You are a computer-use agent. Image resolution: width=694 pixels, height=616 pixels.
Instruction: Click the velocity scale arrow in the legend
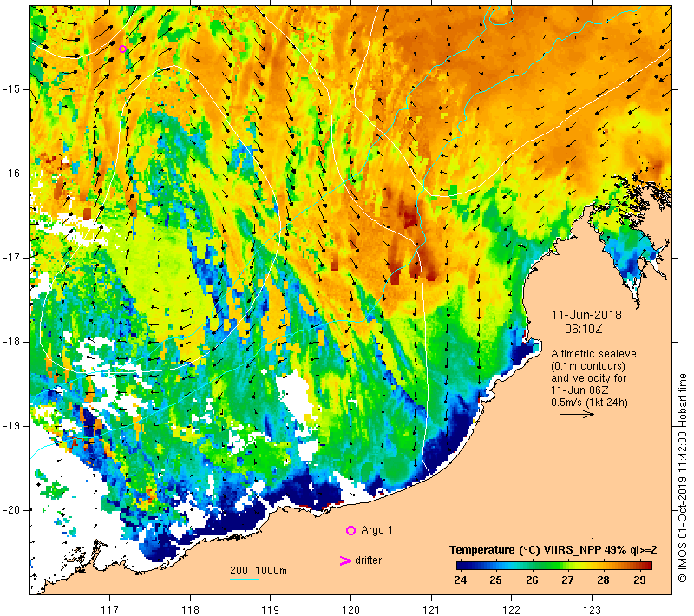tap(577, 414)
